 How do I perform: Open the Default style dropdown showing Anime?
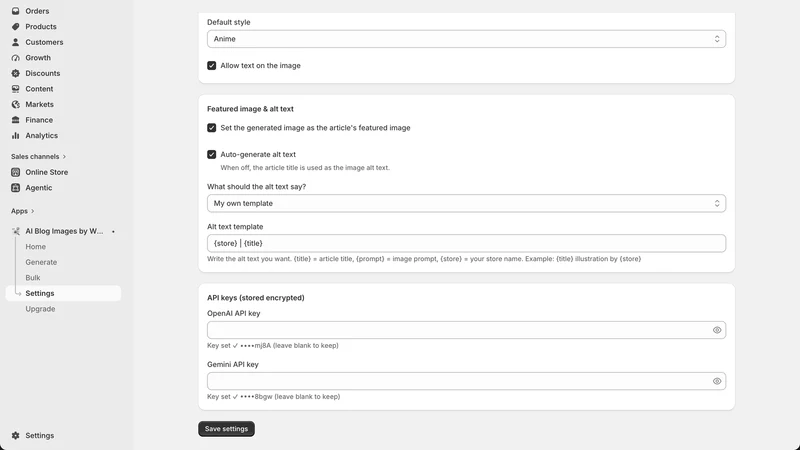[x=466, y=39]
